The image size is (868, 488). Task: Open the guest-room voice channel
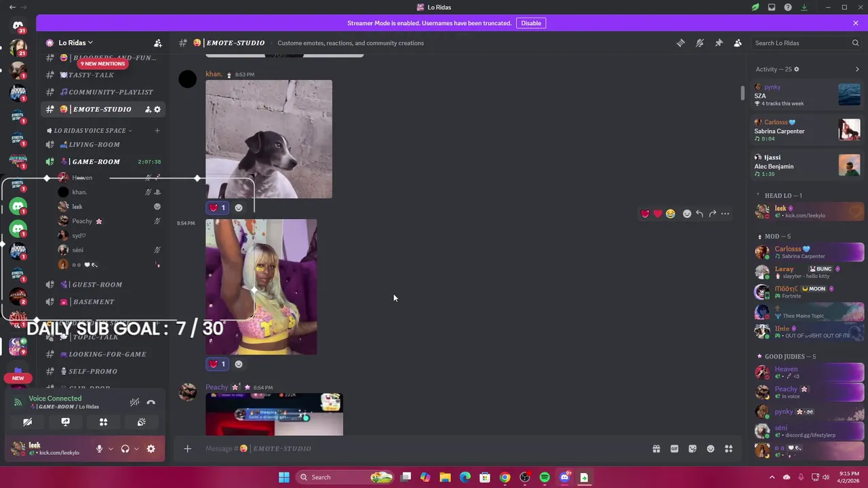pos(97,285)
